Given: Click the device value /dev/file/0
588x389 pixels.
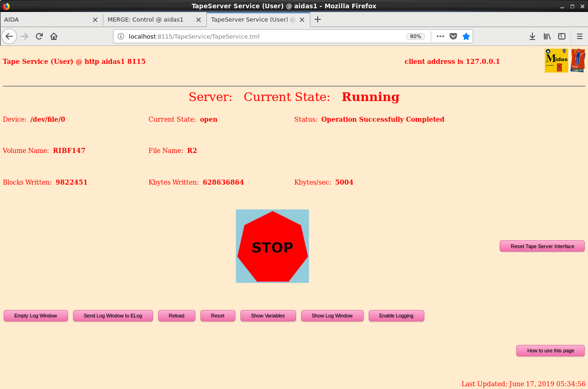Looking at the screenshot, I should coord(48,119).
